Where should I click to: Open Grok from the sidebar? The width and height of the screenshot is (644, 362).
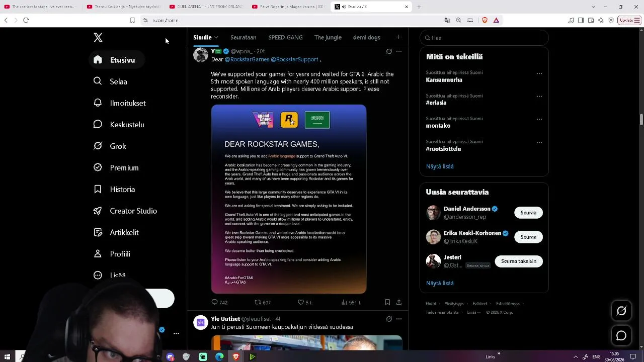tap(111, 146)
